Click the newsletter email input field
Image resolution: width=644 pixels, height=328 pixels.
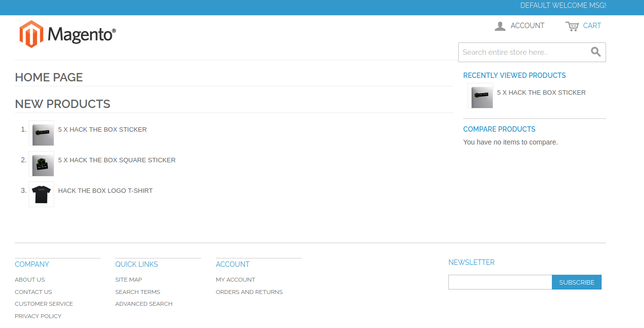tap(500, 282)
